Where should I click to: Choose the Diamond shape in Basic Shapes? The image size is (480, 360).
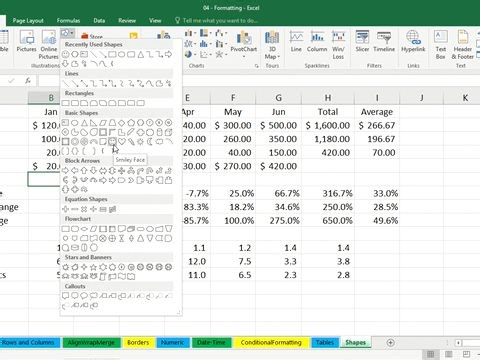tap(122, 123)
